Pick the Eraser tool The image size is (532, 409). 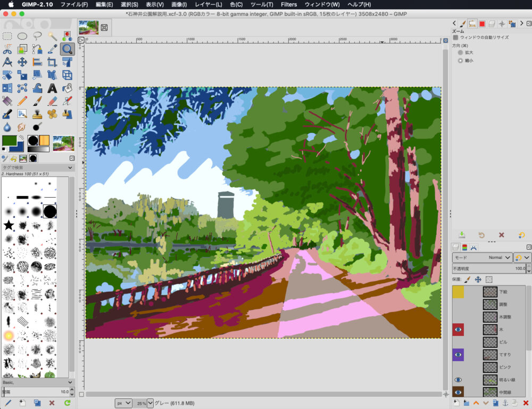[52, 101]
